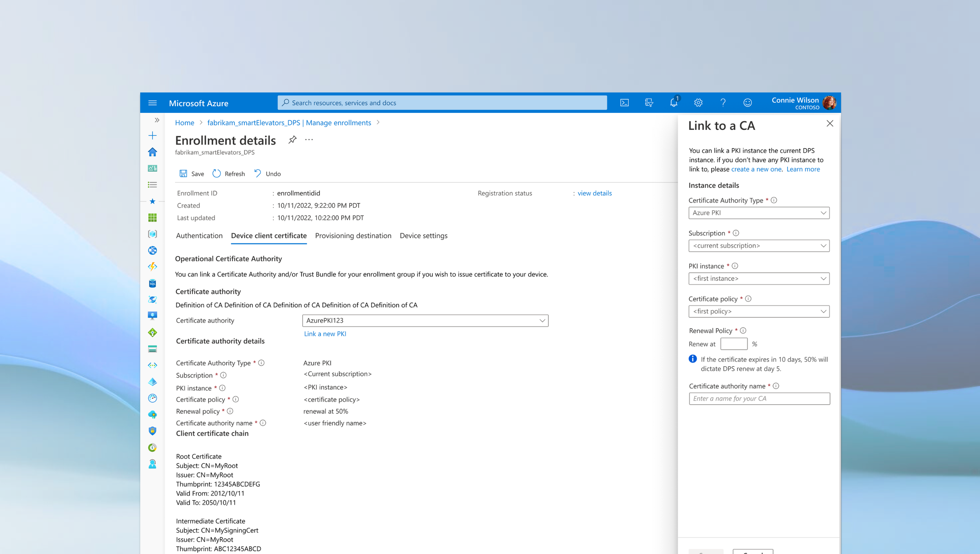The width and height of the screenshot is (980, 554).
Task: Open the Favorites star in sidebar
Action: (152, 201)
